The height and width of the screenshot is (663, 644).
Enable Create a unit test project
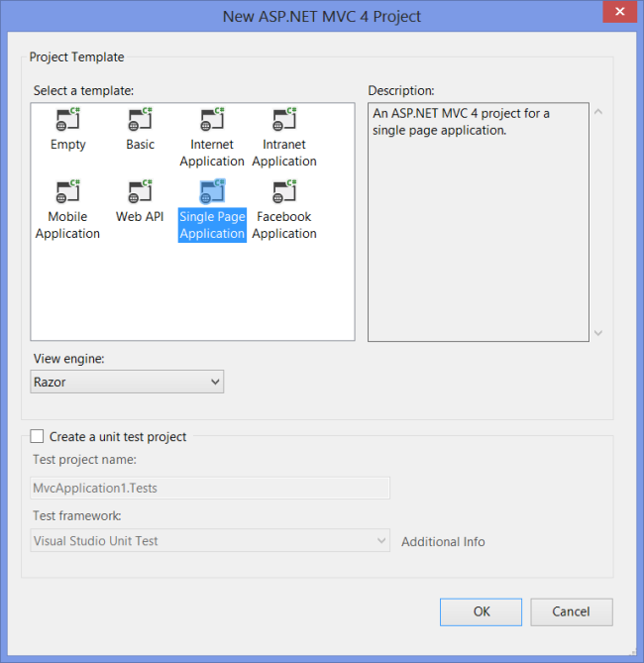(37, 436)
